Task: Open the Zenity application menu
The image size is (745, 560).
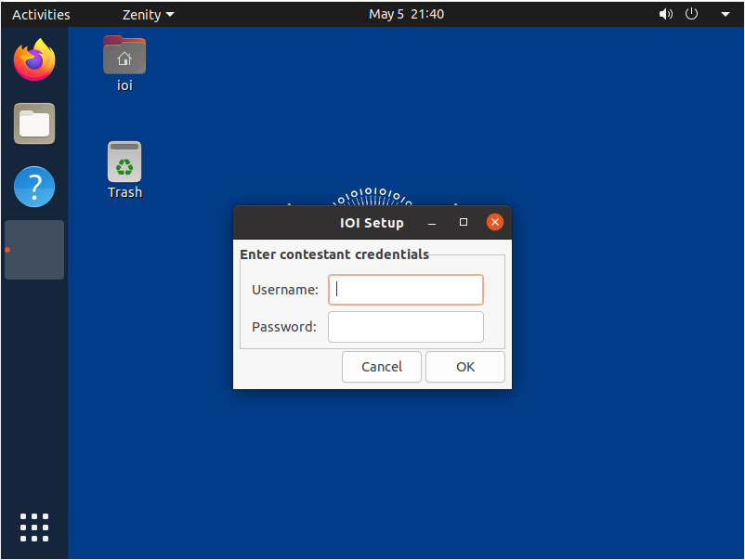Action: click(147, 14)
